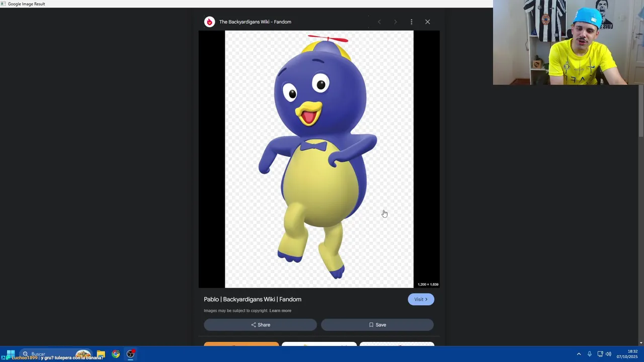Viewport: 644px width, 362px height.
Task: Open File Explorer from taskbar
Action: pos(101,354)
